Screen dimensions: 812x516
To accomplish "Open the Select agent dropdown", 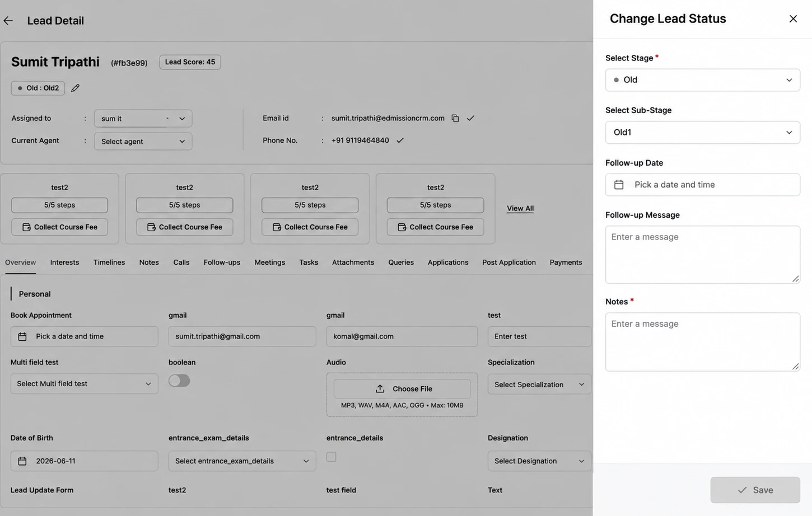I will pos(143,142).
